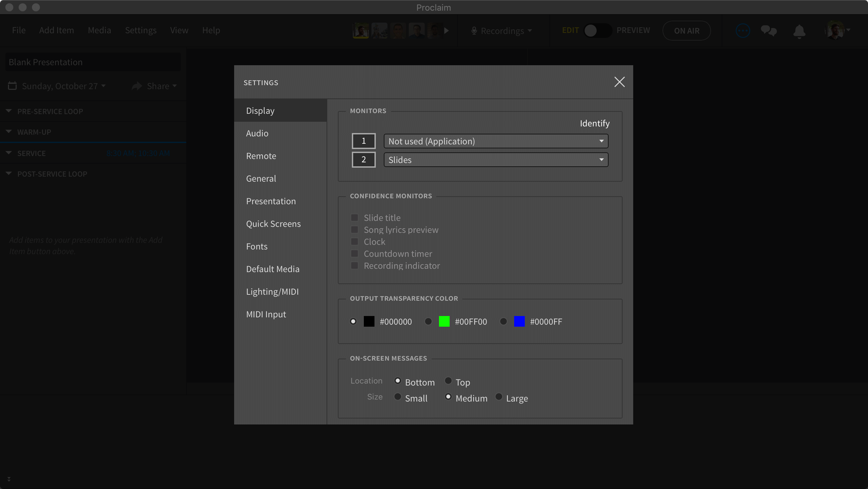Click the small arrow icon at bottom left
Screen dimensions: 868x489
click(9, 479)
